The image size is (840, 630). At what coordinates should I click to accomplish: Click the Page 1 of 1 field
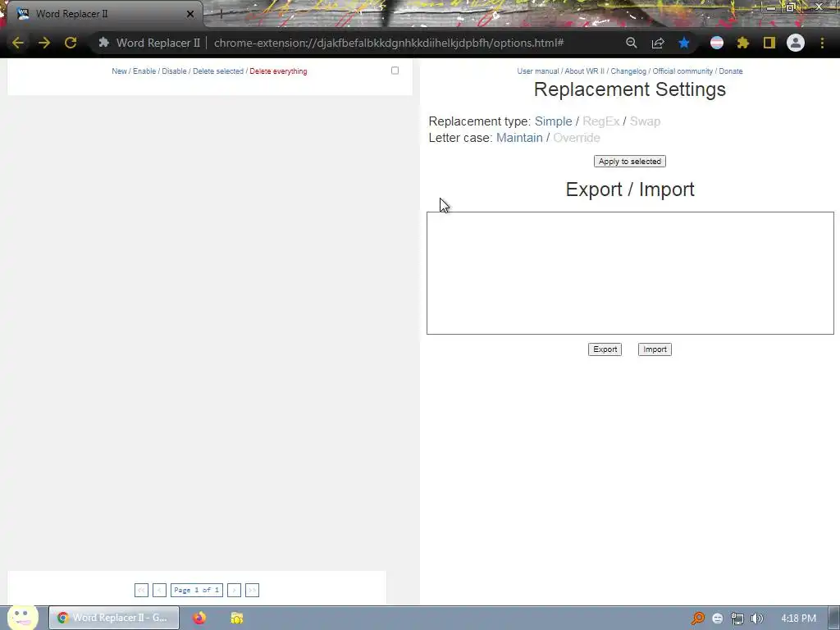point(197,590)
